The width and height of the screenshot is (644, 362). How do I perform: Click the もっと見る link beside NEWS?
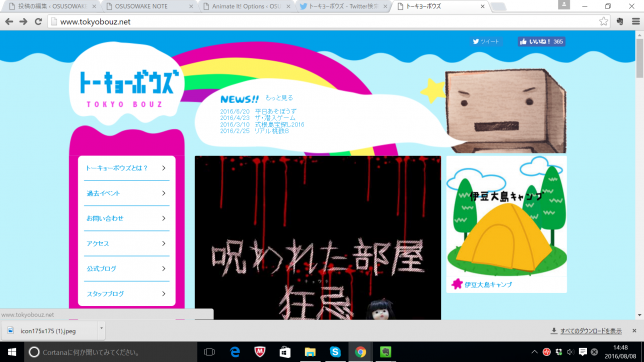(279, 98)
